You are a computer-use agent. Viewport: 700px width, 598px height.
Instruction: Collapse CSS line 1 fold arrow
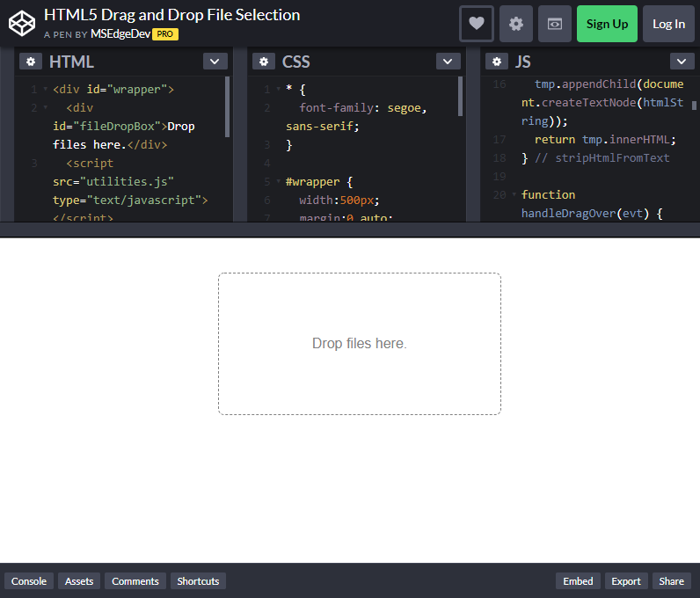tap(279, 90)
